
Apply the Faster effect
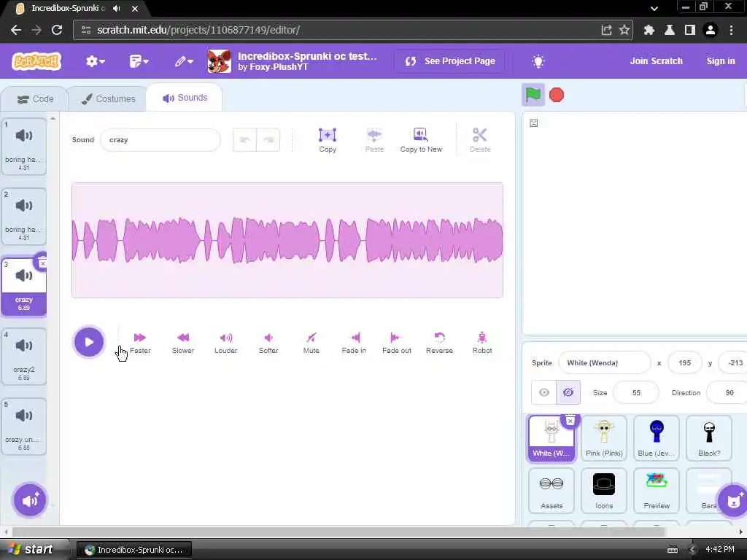(140, 343)
